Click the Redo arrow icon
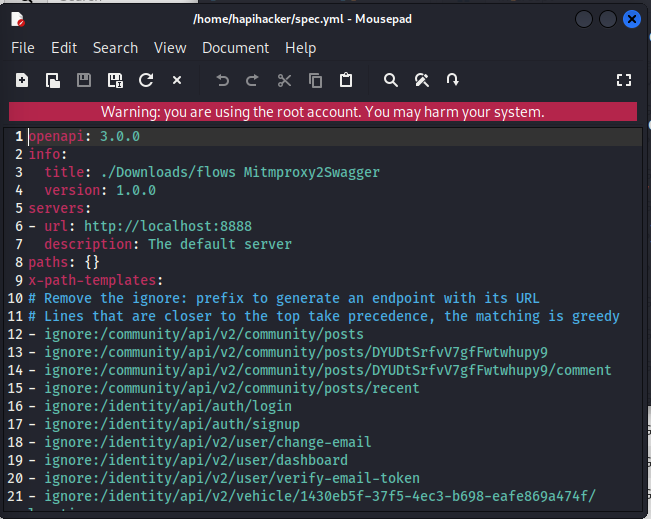Image resolution: width=651 pixels, height=519 pixels. [x=253, y=80]
